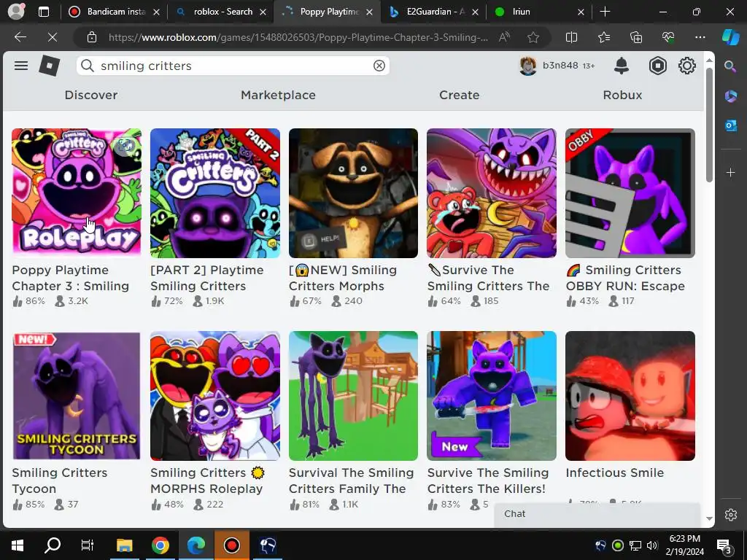Switch to roblox - Search tab

point(220,12)
